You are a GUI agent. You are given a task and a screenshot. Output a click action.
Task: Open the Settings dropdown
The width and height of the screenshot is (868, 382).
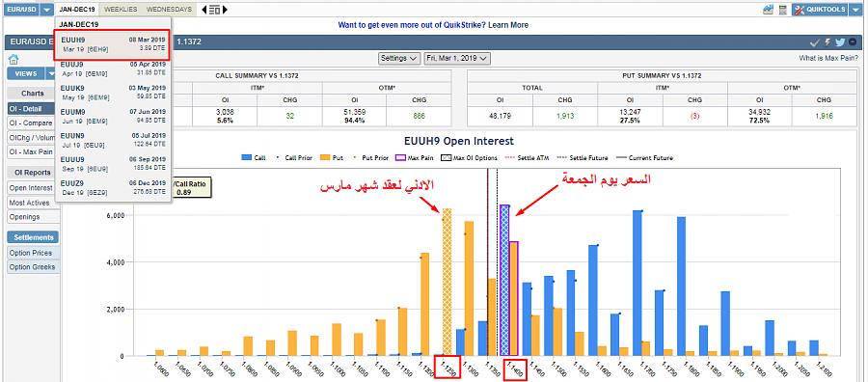click(x=399, y=58)
